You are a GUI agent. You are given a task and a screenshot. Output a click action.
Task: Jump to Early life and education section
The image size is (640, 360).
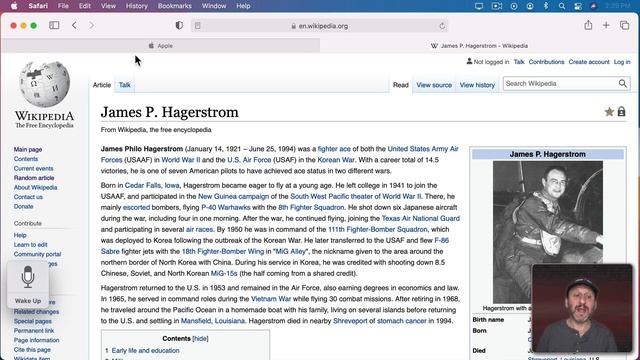click(145, 351)
